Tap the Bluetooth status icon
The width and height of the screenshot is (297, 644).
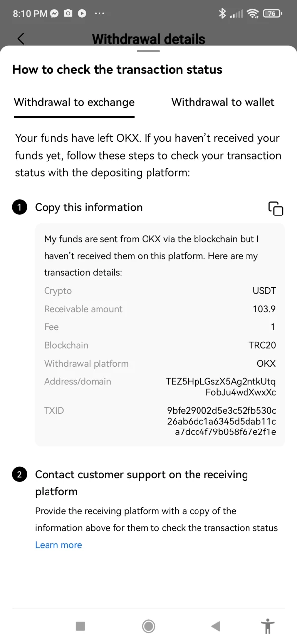(x=222, y=14)
